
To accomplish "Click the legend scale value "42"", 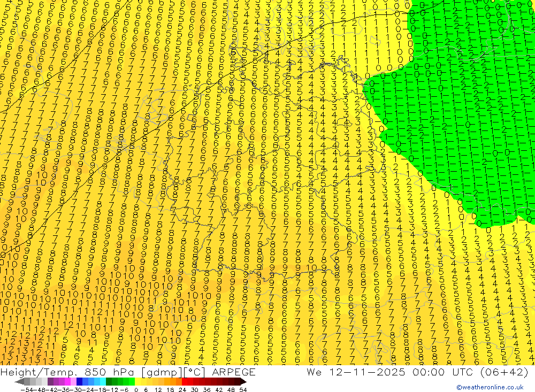I will coord(219,390).
